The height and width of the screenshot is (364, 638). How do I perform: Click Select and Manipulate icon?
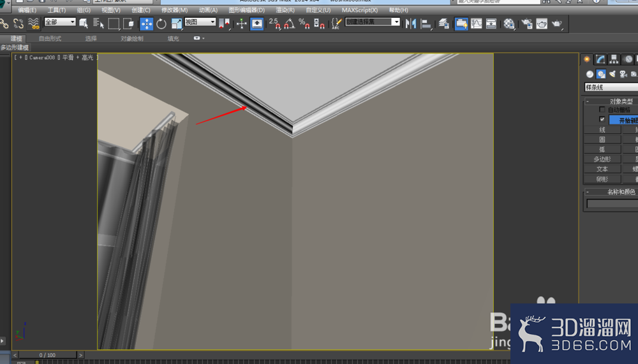(241, 24)
